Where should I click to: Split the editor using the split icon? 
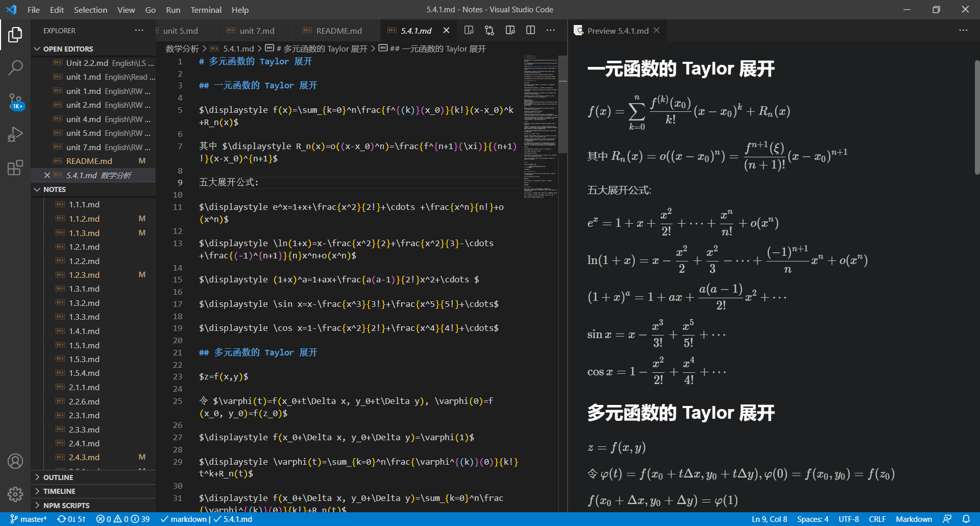530,30
